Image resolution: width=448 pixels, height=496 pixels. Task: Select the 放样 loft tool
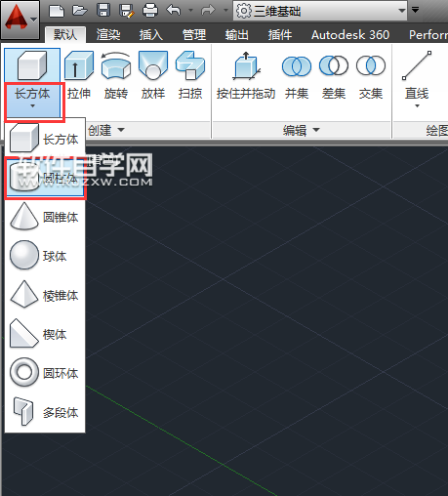click(x=153, y=75)
